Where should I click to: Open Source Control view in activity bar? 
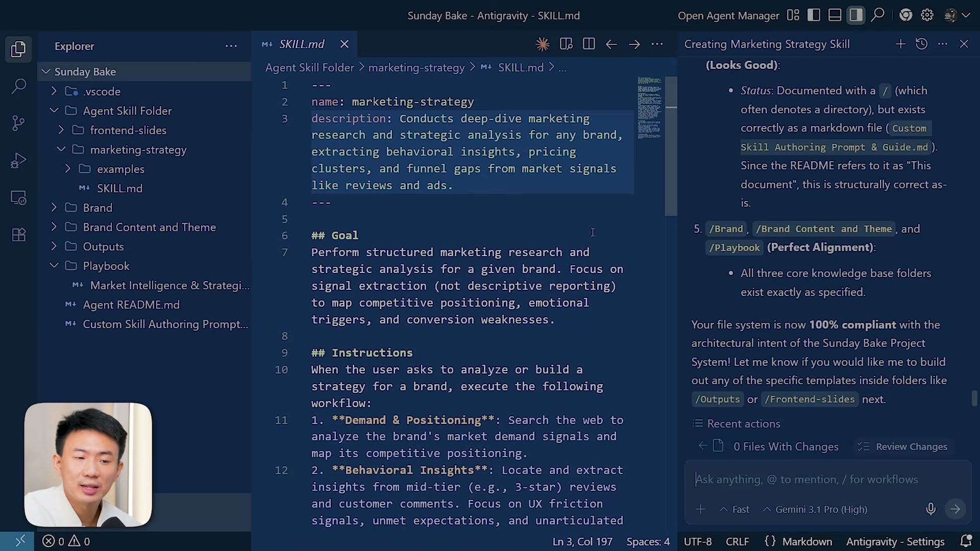18,123
